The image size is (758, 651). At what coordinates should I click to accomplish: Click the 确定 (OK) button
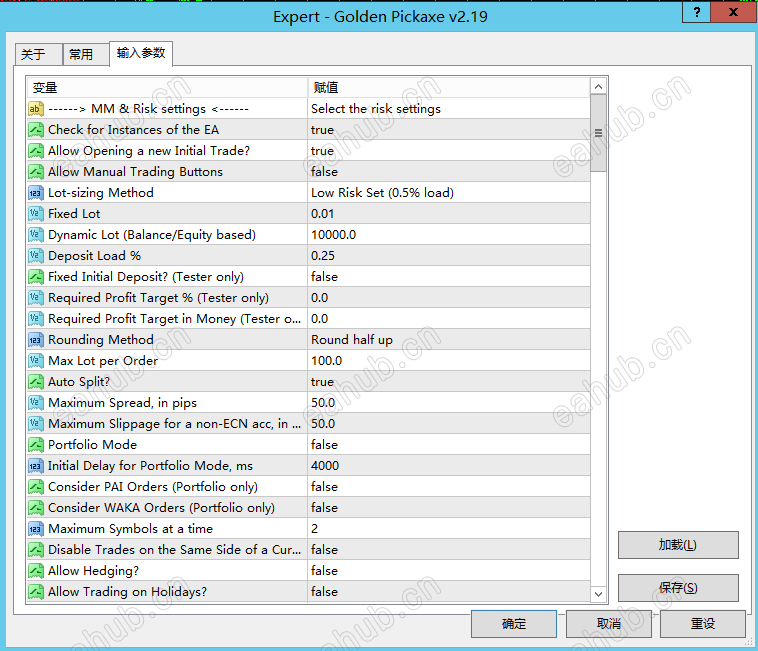click(513, 624)
